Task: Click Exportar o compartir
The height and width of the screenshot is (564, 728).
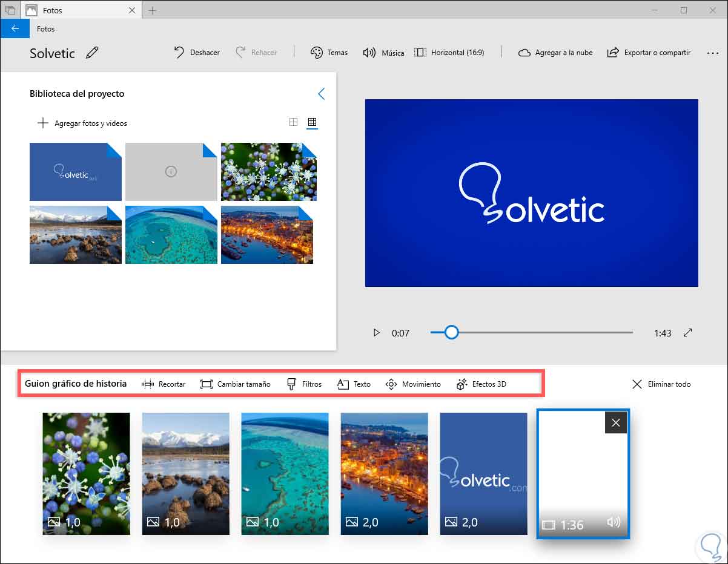Action: coord(649,53)
